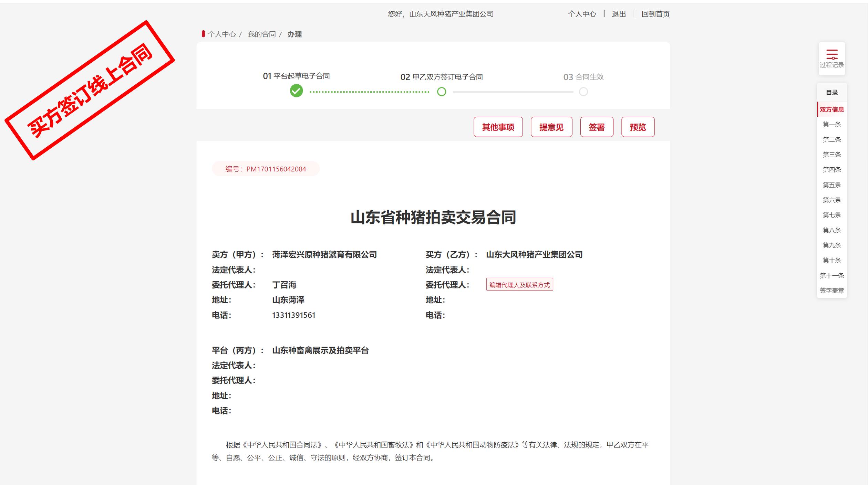Viewport: 868px width, 485px height.
Task: Go to 个人中心 in top navigation
Action: click(582, 14)
